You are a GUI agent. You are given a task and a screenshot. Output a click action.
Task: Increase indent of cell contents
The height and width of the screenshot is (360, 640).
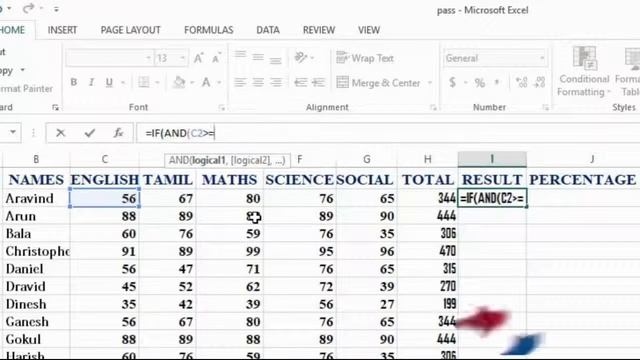click(x=318, y=82)
